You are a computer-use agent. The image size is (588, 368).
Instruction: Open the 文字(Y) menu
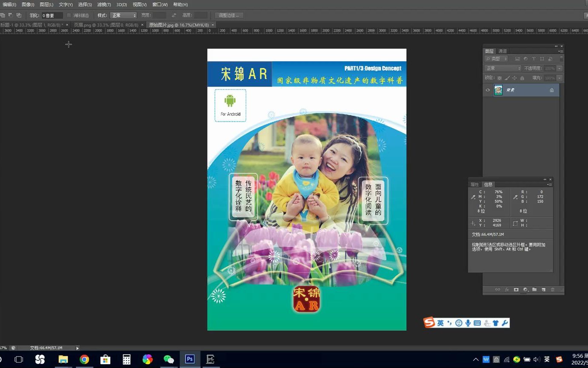click(66, 5)
